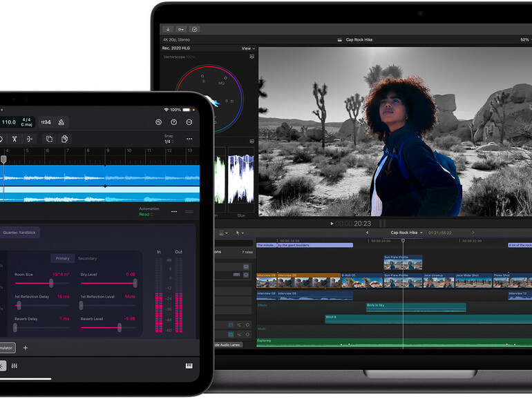532x399 pixels.
Task: Click the Hide Audio Lanes button
Action: (x=228, y=344)
